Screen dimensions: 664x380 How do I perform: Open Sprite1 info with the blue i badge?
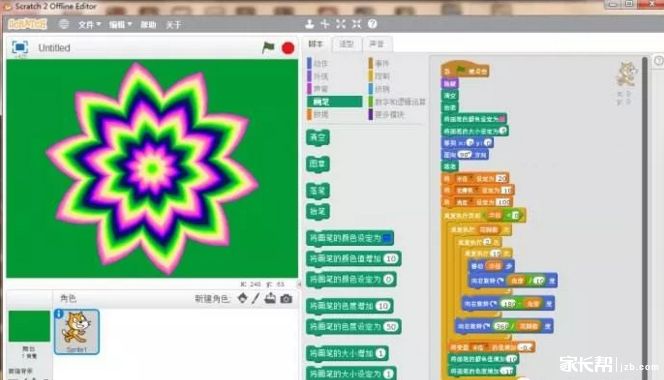(x=59, y=314)
